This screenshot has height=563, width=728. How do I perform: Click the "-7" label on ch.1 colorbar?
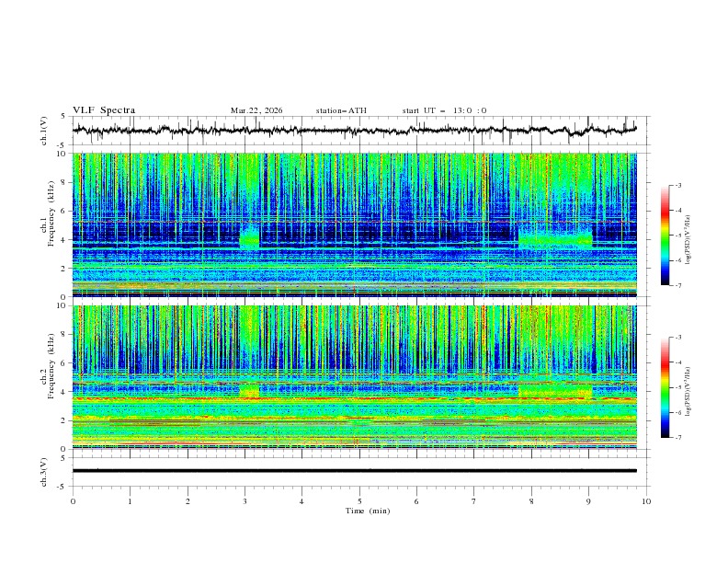point(678,285)
